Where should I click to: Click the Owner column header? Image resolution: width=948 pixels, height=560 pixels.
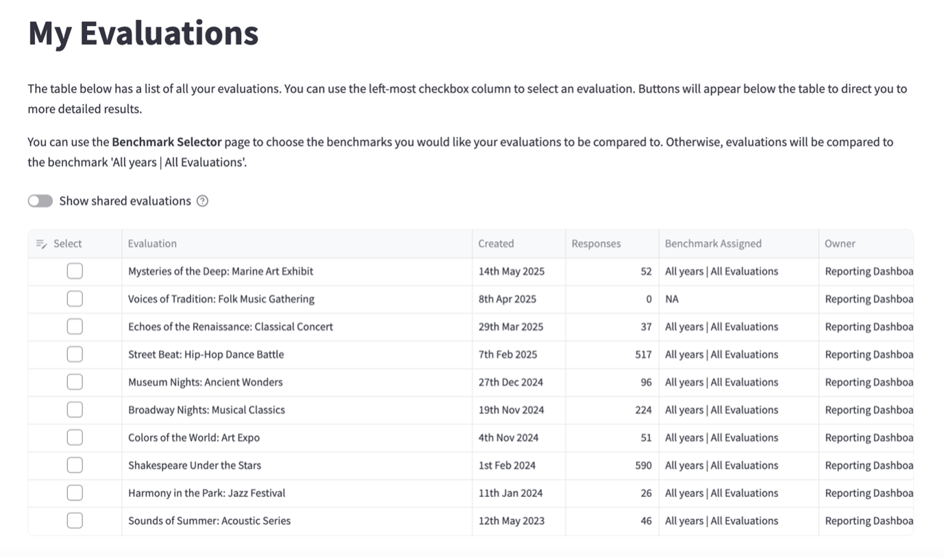tap(840, 244)
